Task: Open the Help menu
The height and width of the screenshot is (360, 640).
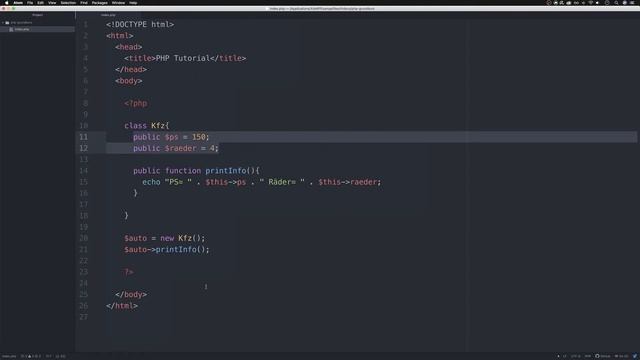Action: pyautogui.click(x=133, y=2)
